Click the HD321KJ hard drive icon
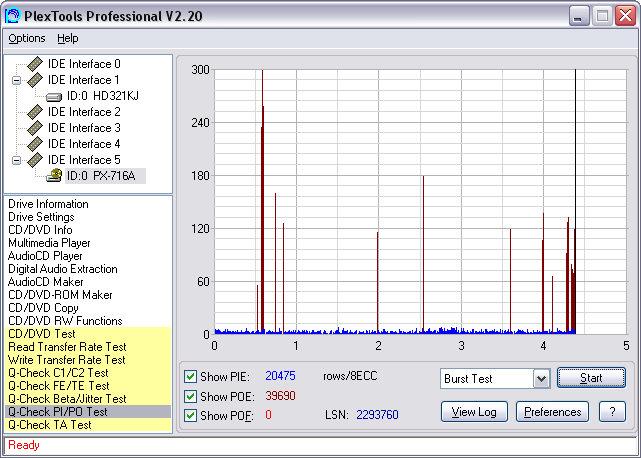The width and height of the screenshot is (641, 458). (54, 97)
